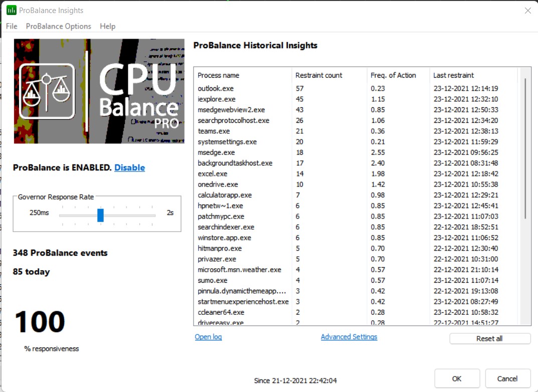Image resolution: width=538 pixels, height=392 pixels.
Task: Click the Disable link to turn off ProBalance
Action: click(x=130, y=168)
